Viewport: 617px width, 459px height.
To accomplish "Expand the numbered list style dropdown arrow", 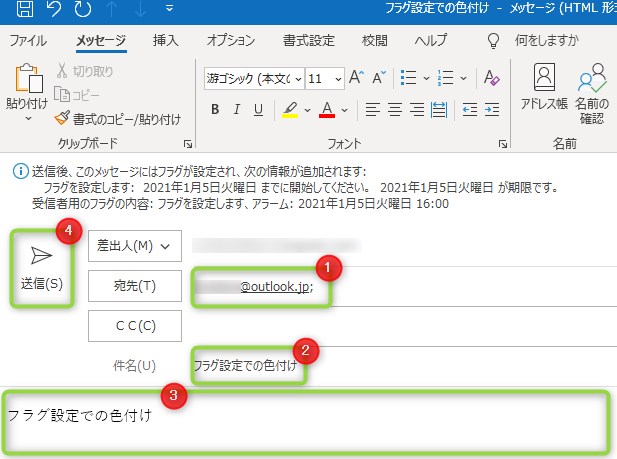I will (464, 78).
